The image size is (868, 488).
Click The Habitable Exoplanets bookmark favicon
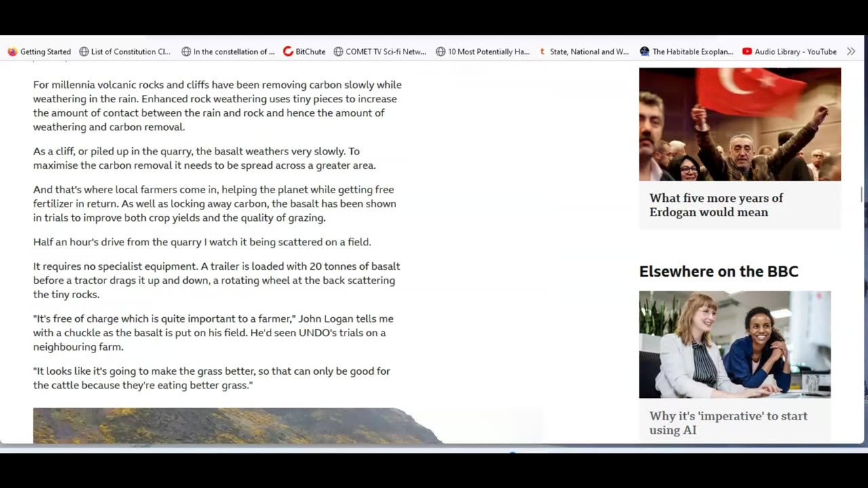coord(645,52)
